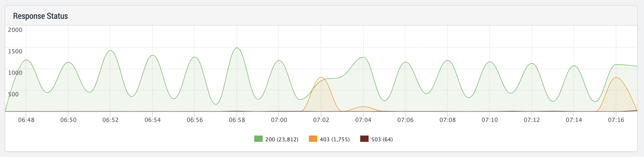
Task: Select the 07:00 time axis label
Action: click(279, 120)
